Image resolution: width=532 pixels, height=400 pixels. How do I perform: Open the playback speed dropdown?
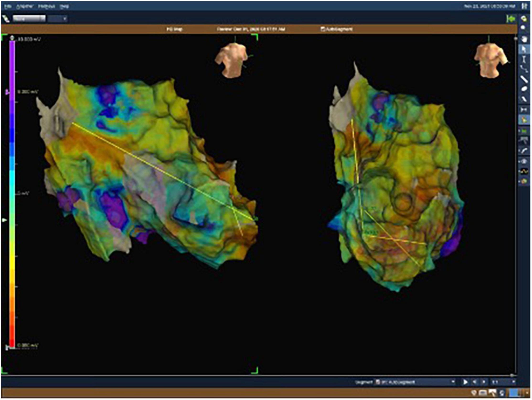pyautogui.click(x=504, y=382)
